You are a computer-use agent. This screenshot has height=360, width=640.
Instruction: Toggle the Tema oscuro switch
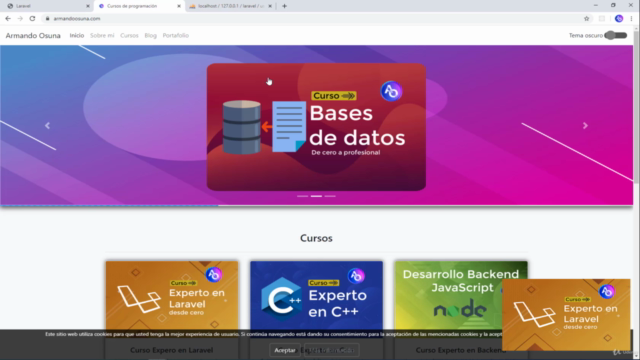616,36
